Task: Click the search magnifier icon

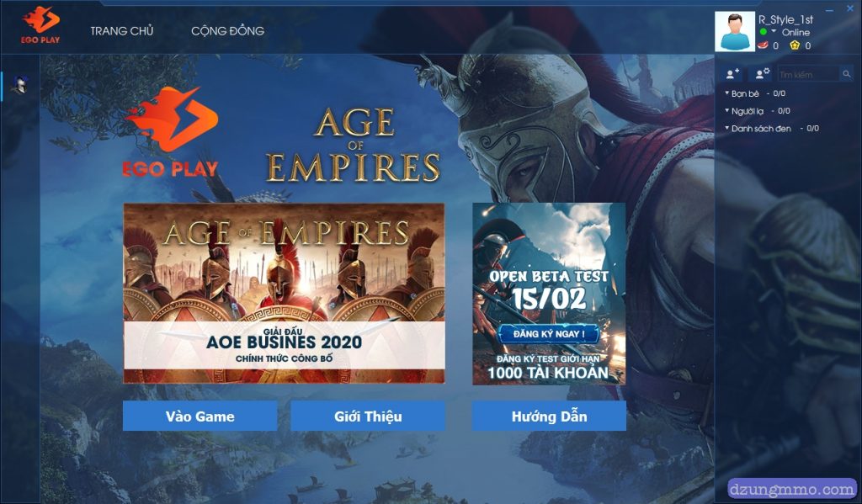Action: (x=846, y=74)
